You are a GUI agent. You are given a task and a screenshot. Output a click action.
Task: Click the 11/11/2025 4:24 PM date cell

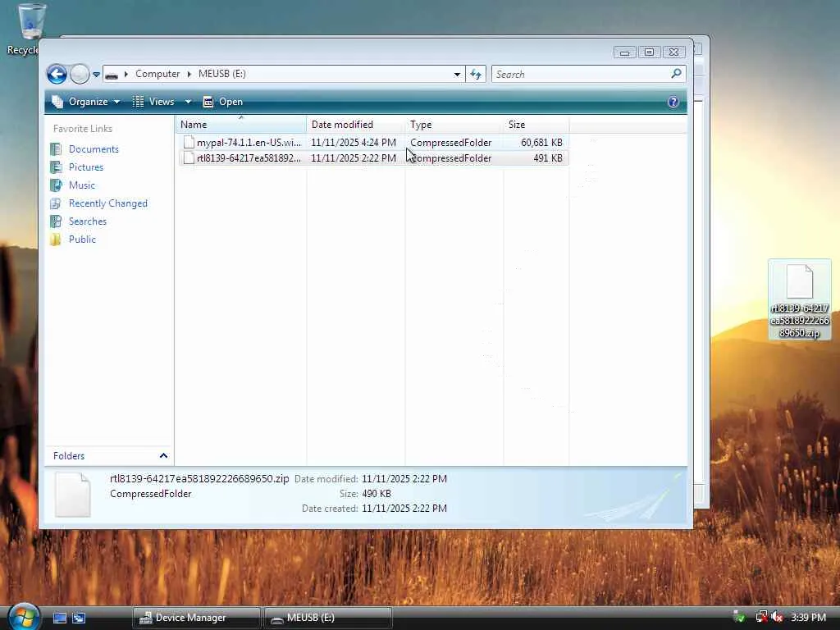(x=354, y=143)
